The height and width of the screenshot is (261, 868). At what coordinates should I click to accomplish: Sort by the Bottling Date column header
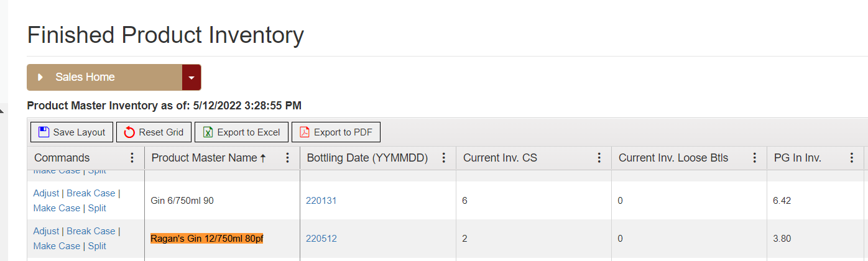(367, 158)
